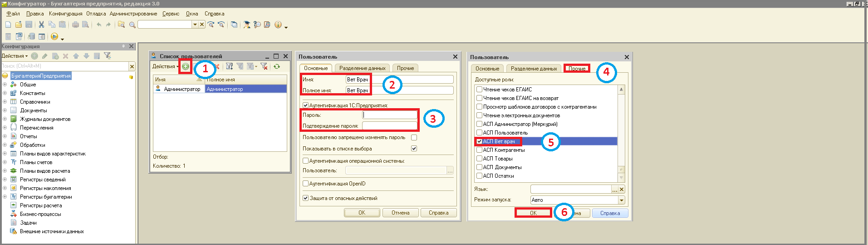Click the New document toolbar icon
The image size is (868, 245).
tap(8, 25)
